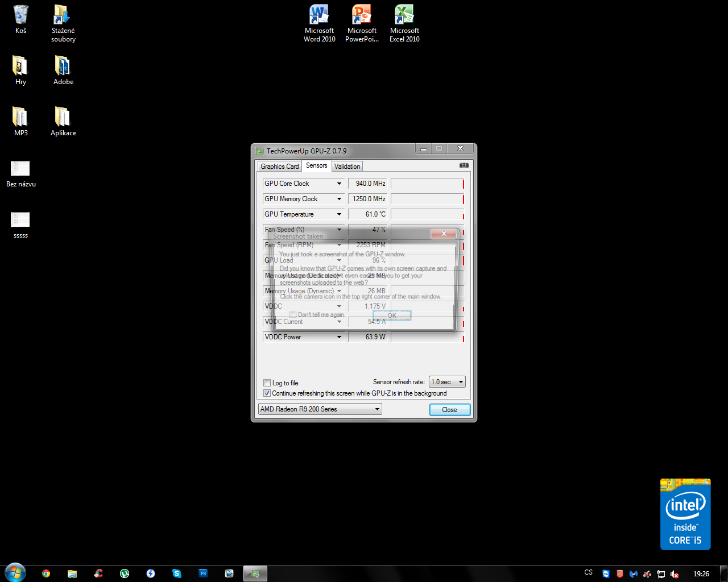
Task: Open Photoshop from the taskbar
Action: tap(203, 573)
